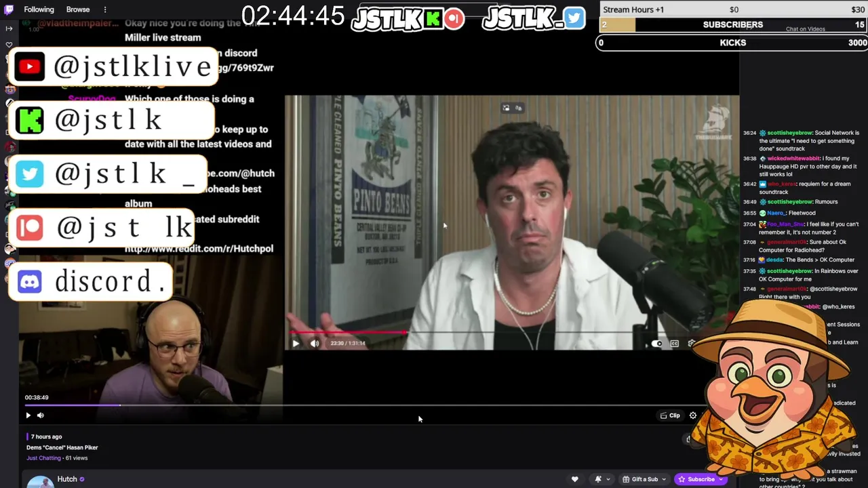Screen dimensions: 868x488
Task: Open the Just Chatting category link
Action: coord(43,458)
